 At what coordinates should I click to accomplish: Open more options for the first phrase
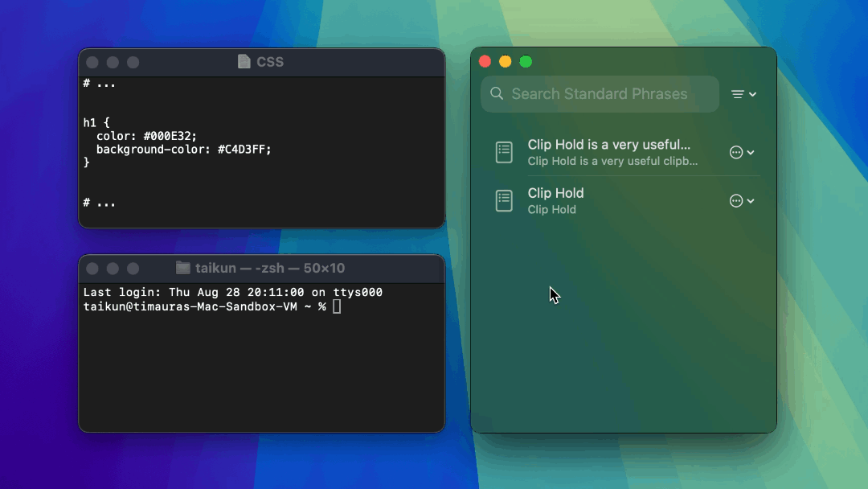click(x=741, y=152)
